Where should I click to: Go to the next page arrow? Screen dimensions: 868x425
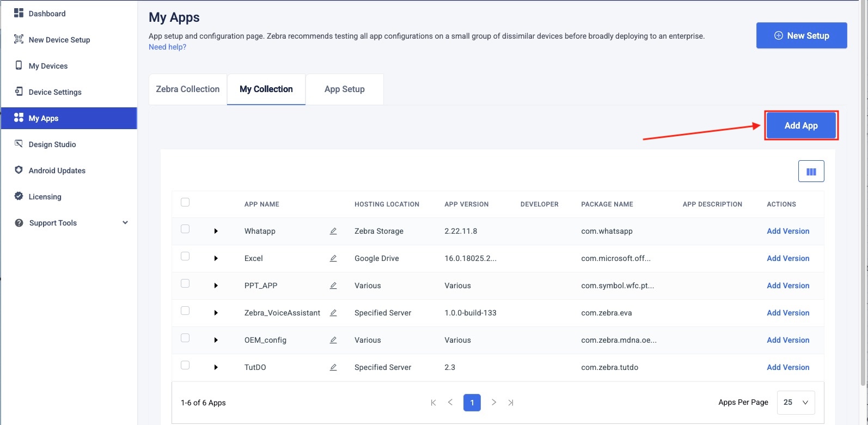point(493,403)
